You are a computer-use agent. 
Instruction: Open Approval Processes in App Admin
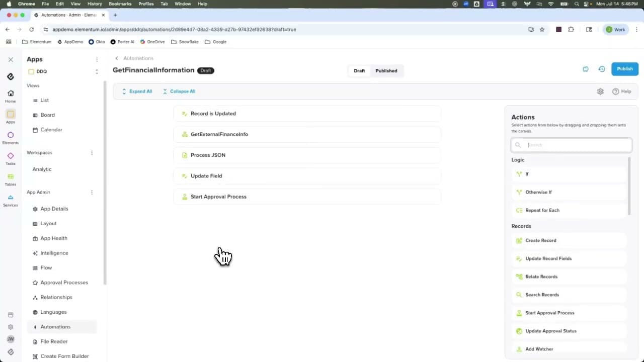point(64,283)
